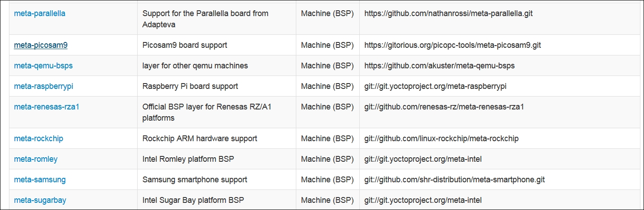This screenshot has height=210, width=644.
Task: Click the gitorious meta-picosam9.git URL
Action: (453, 45)
